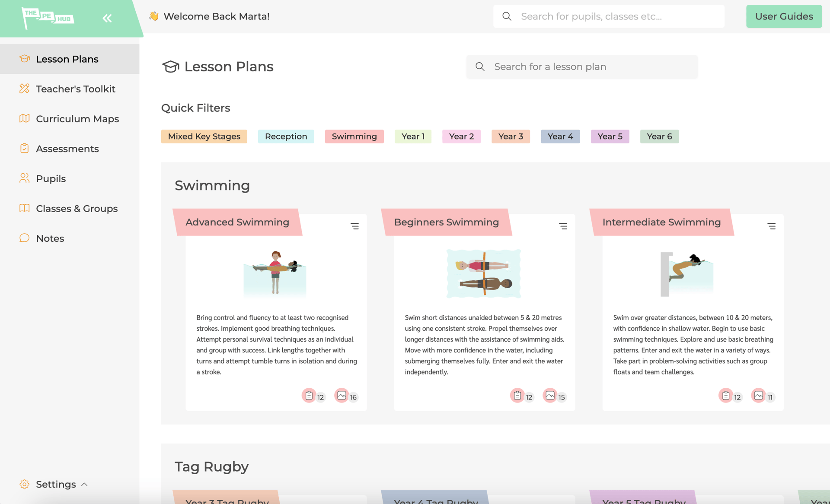Open the Settings gear icon
830x504 pixels.
(x=25, y=484)
